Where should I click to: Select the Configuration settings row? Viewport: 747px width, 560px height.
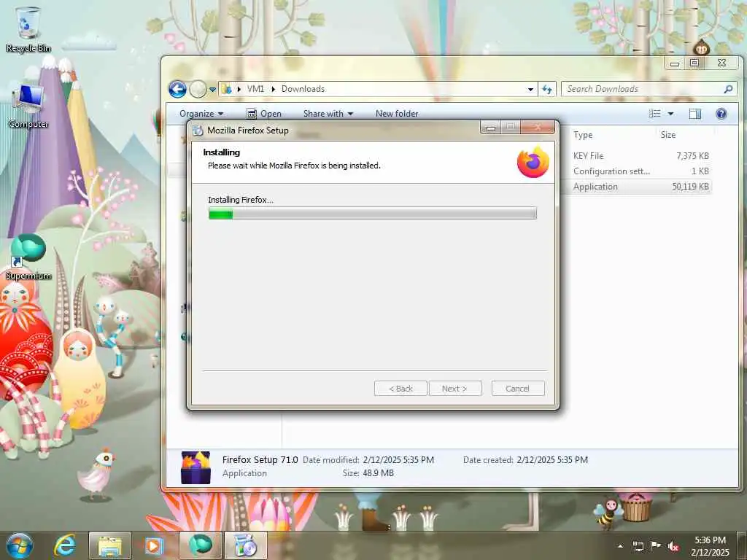(641, 171)
